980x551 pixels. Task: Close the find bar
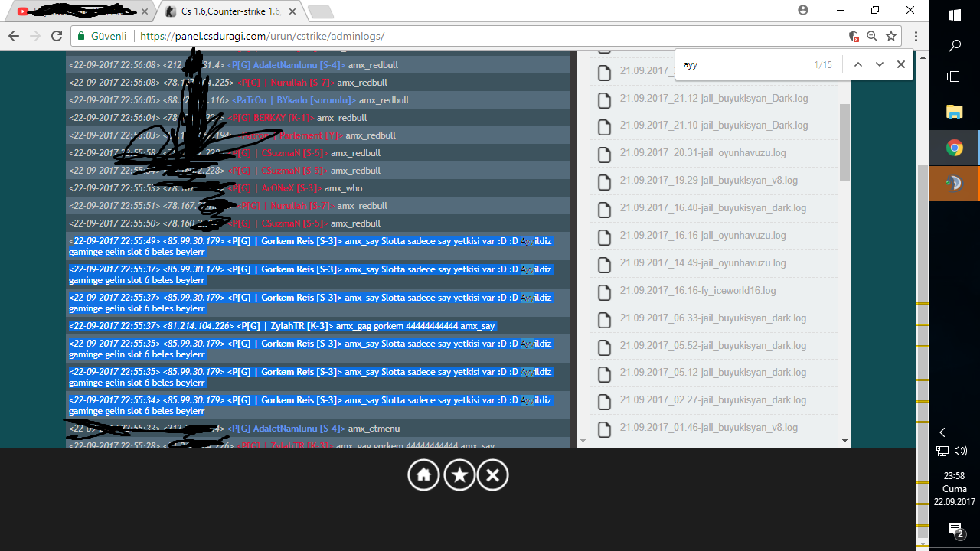pos(901,65)
